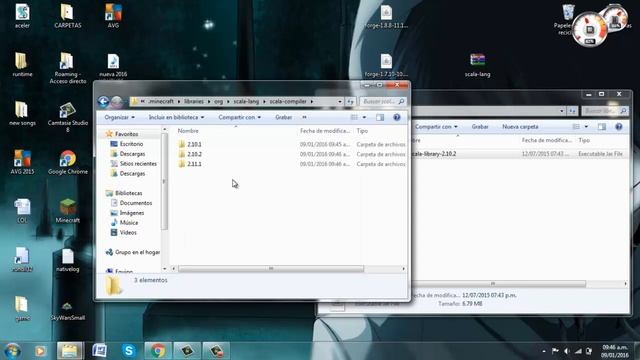Open the Organizar dropdown menu

[119, 118]
